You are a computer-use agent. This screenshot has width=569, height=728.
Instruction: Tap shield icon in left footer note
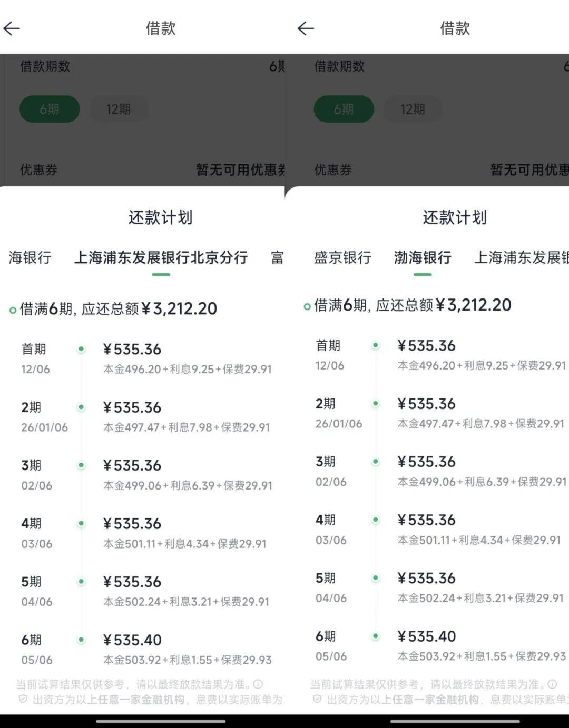[x=23, y=700]
